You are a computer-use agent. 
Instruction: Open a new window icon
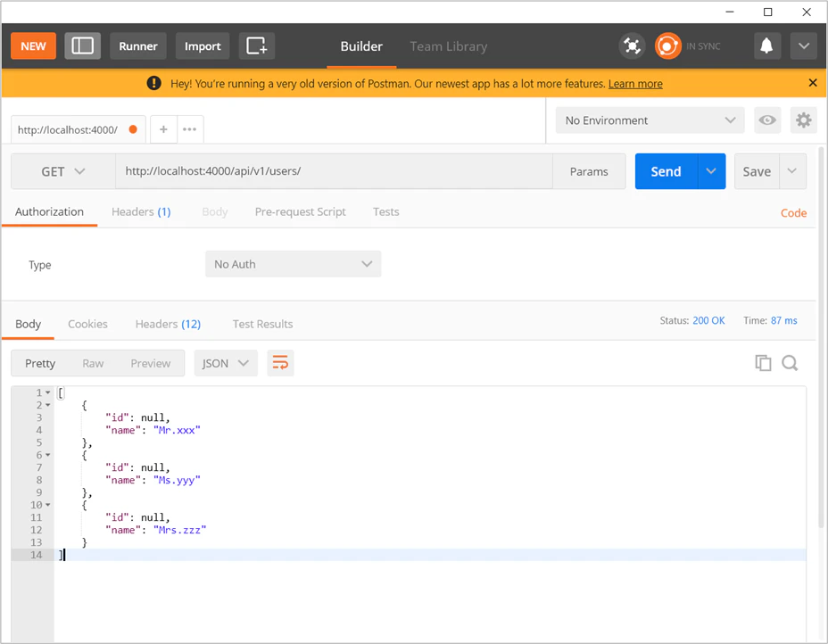coord(257,45)
